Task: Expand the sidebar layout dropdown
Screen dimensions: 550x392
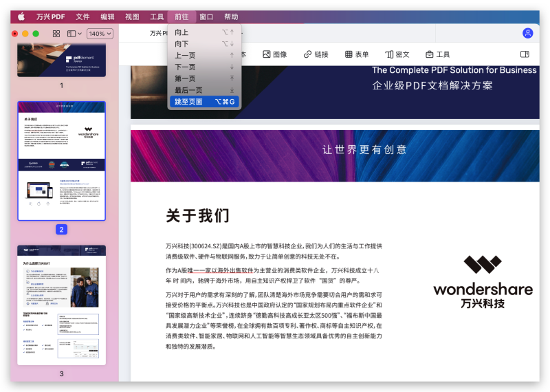Action: pos(74,34)
